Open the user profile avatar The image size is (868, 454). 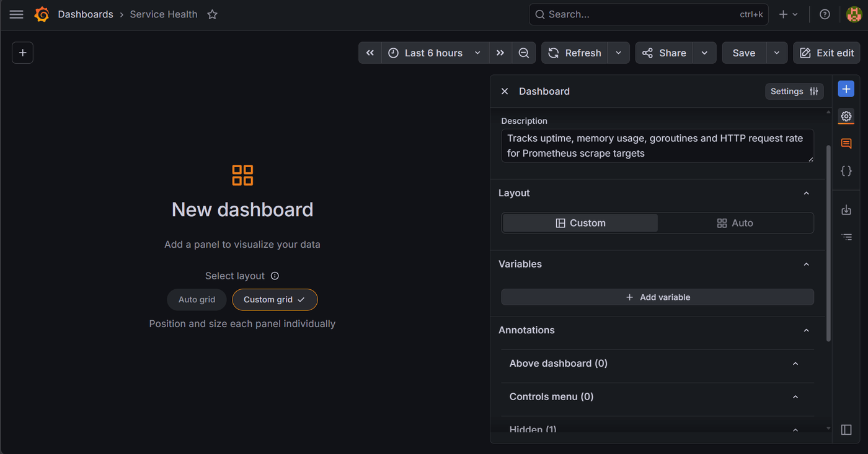854,14
